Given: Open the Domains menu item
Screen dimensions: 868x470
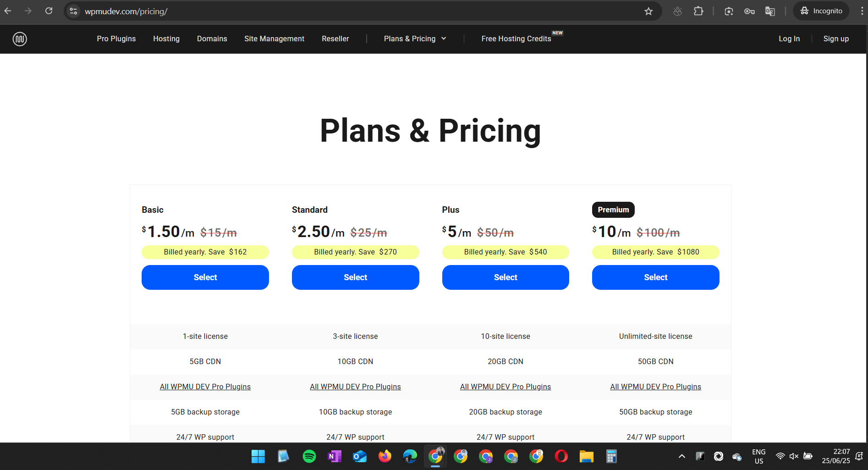Looking at the screenshot, I should pos(212,39).
